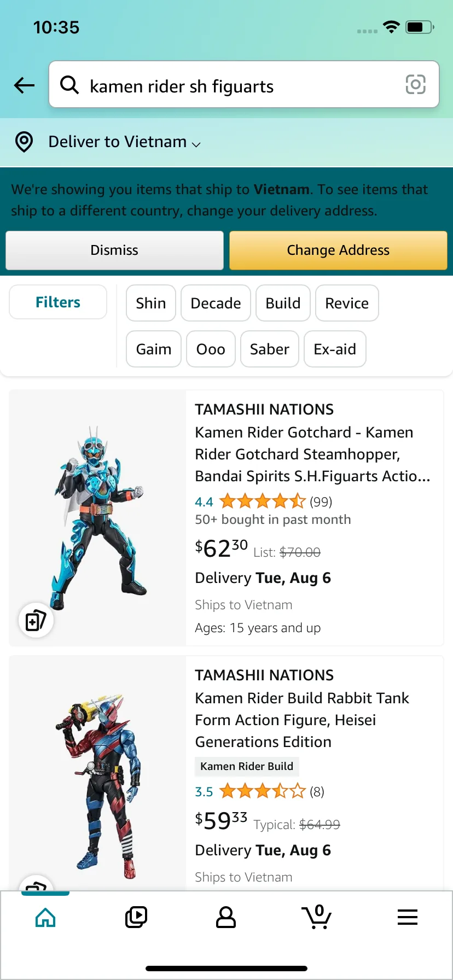The image size is (453, 980).
Task: Click the Change Address button
Action: point(338,250)
